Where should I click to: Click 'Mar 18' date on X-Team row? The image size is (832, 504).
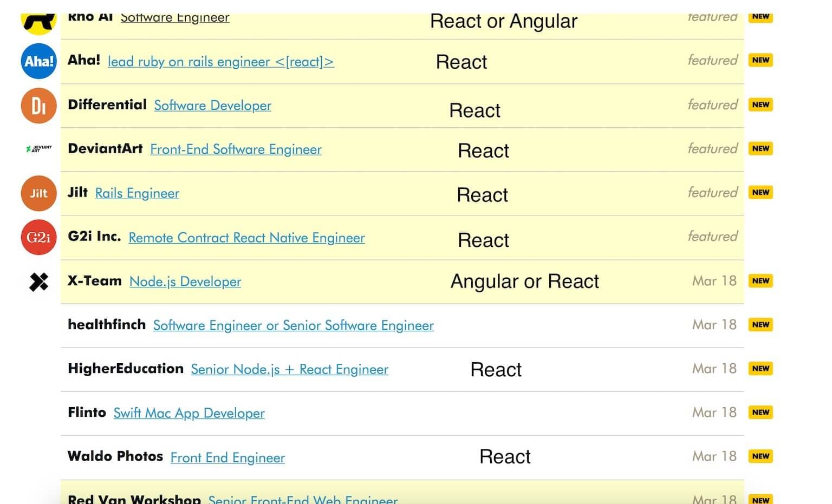[714, 280]
